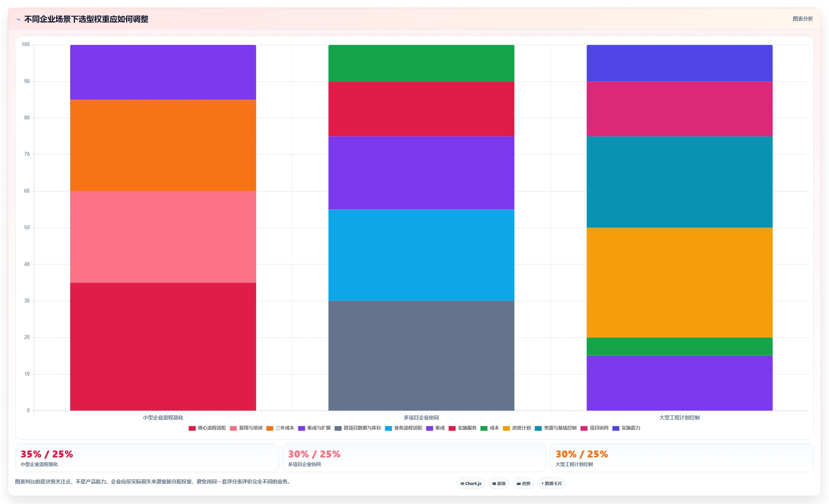Click the x-axis label 小型企业流程简化
829x504 pixels.
point(163,418)
